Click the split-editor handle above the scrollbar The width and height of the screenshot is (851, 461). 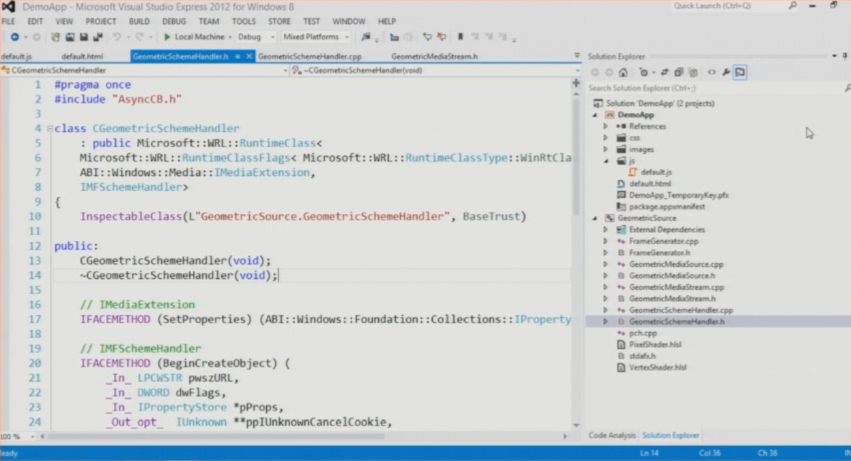tap(576, 83)
